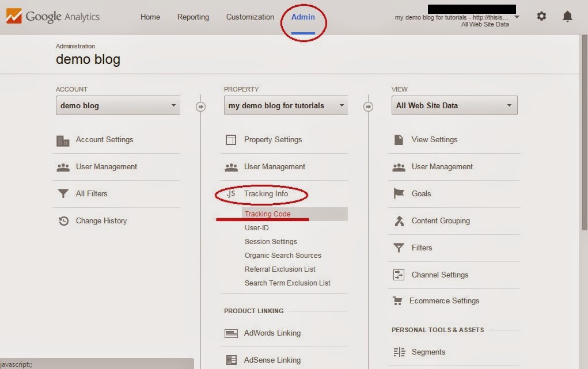Screen dimensions: 588x369
Task: Select the Admin tab
Action: pyautogui.click(x=303, y=17)
